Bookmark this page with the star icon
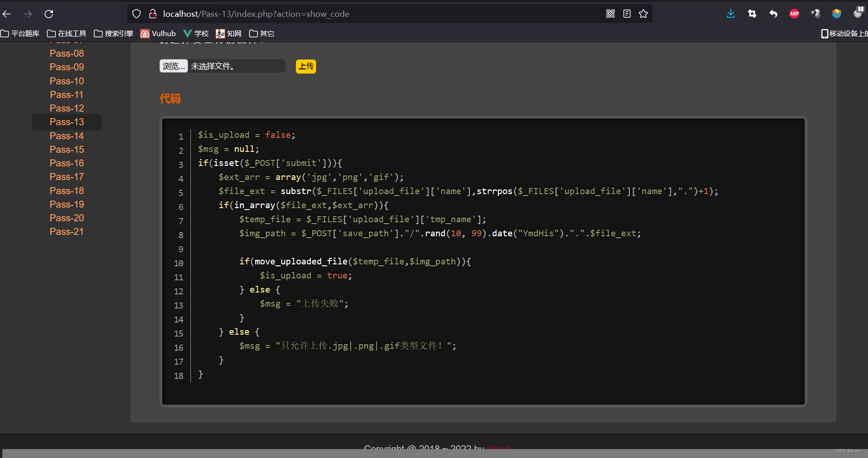 click(x=643, y=14)
